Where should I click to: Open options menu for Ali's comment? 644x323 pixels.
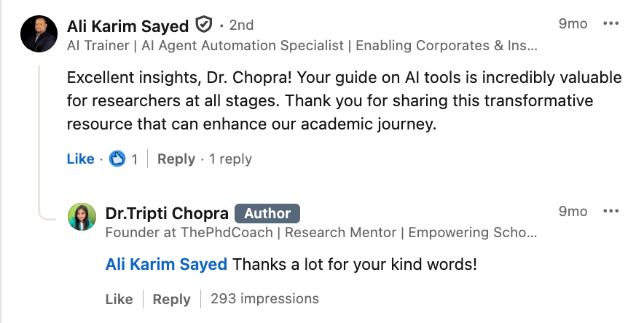coord(610,24)
